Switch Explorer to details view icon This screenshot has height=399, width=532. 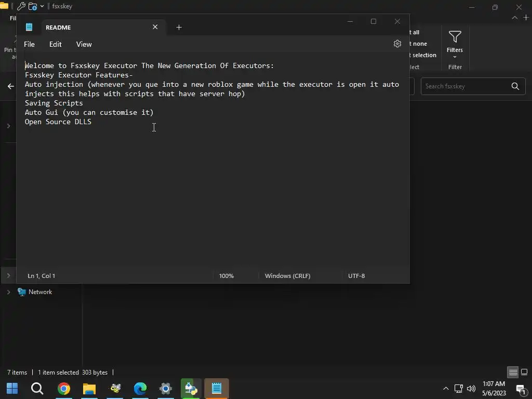coord(513,372)
